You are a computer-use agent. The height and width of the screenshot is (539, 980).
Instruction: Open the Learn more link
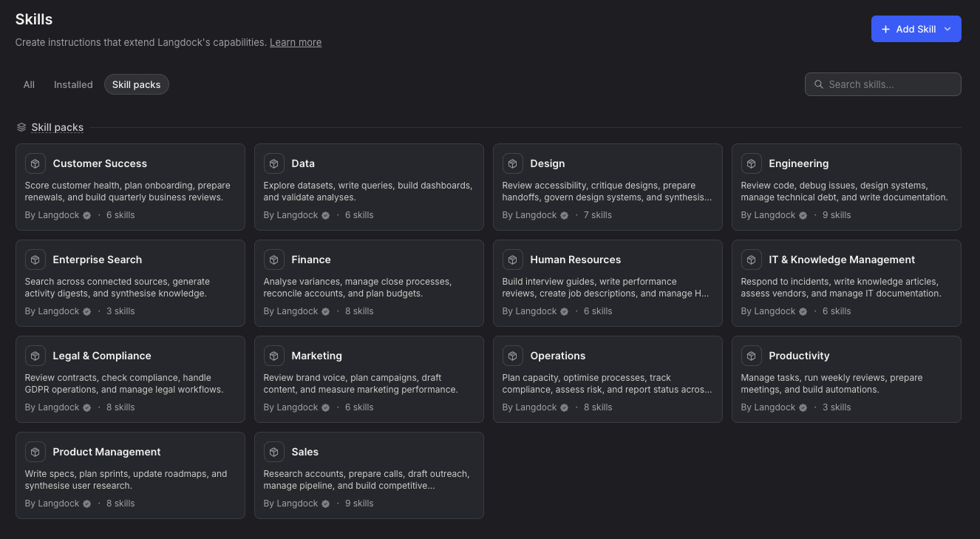(x=296, y=42)
